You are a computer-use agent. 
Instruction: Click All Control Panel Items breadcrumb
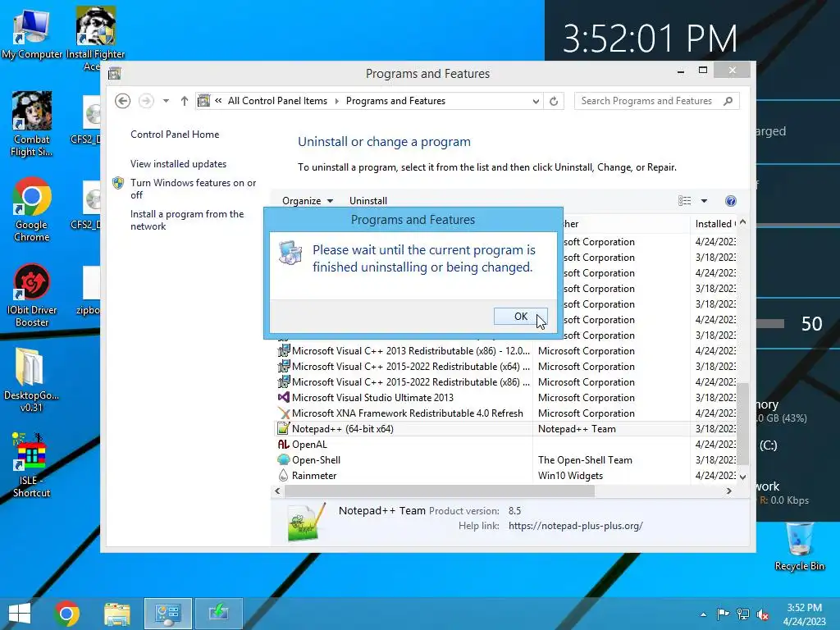[x=277, y=101]
